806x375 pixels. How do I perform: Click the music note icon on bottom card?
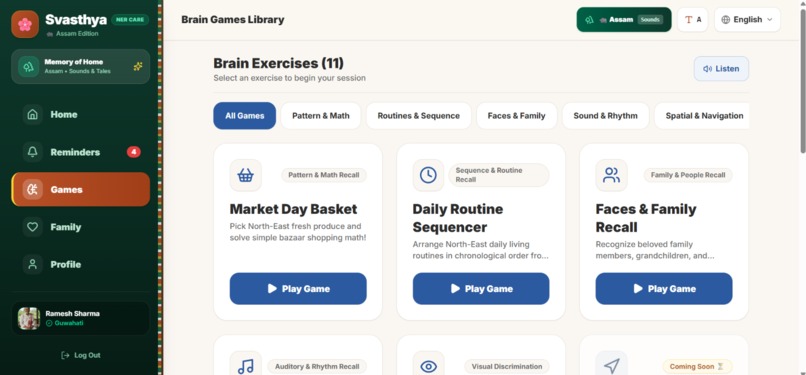click(x=246, y=366)
